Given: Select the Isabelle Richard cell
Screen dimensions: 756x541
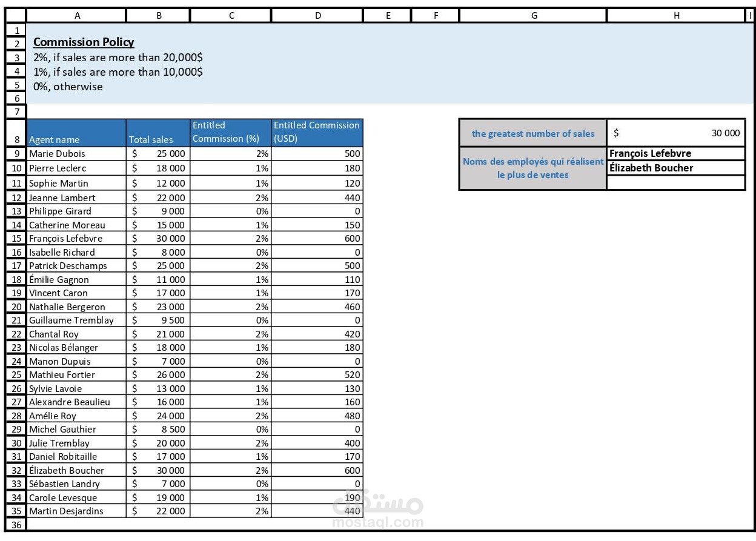Looking at the screenshot, I should tap(77, 252).
